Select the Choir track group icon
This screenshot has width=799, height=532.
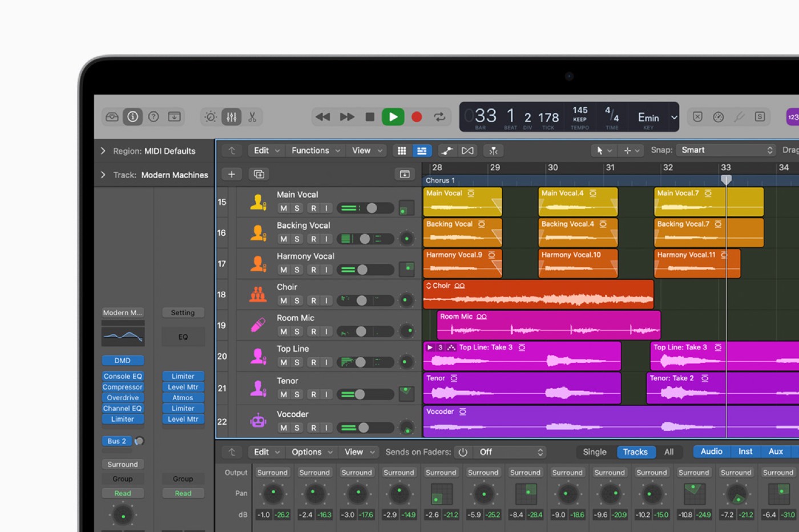(x=258, y=295)
